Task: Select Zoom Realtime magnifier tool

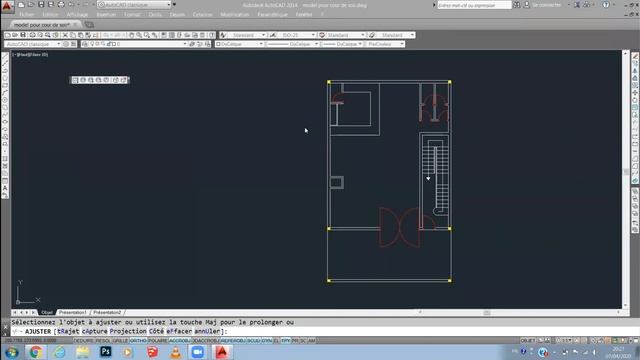Action: [139, 35]
